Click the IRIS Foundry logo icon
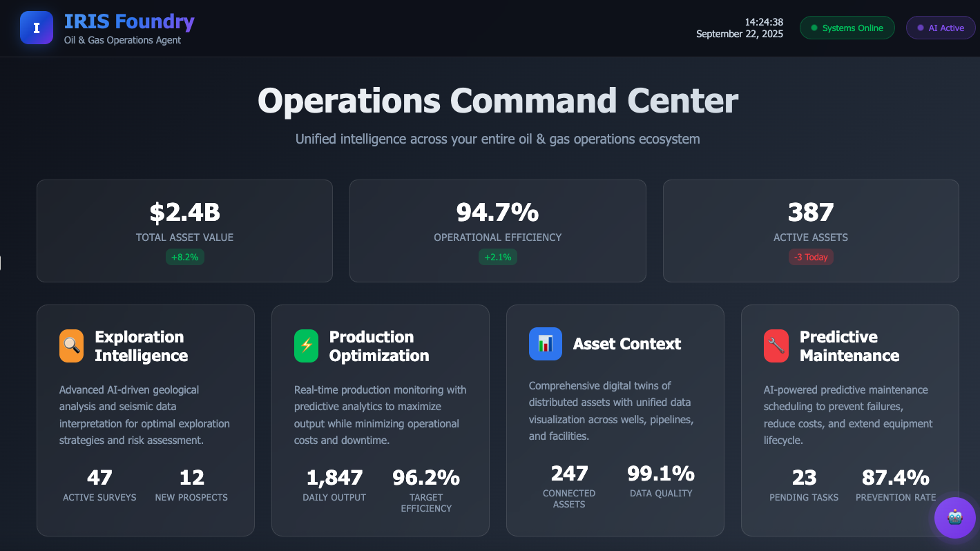The height and width of the screenshot is (551, 980). 37,28
